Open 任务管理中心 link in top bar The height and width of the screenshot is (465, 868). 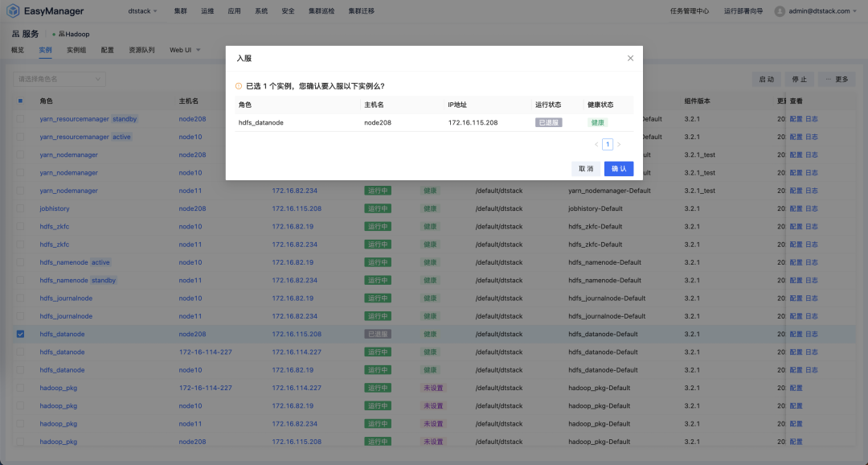click(690, 11)
